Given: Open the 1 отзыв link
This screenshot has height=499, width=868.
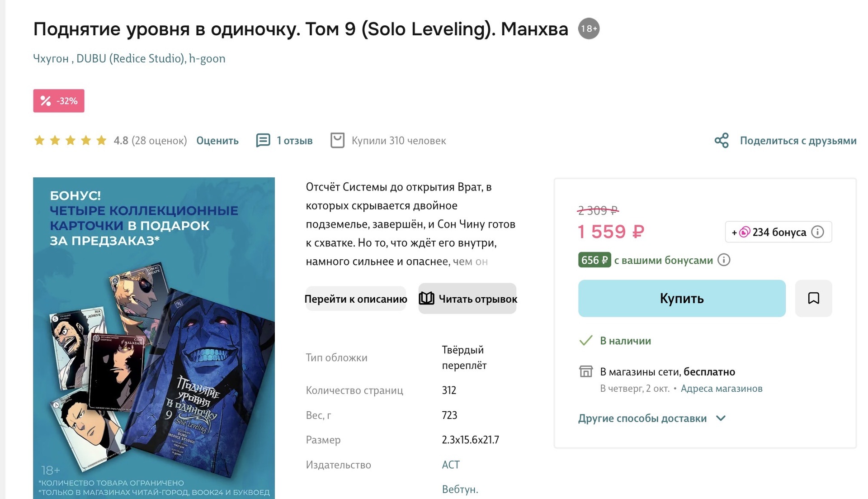Looking at the screenshot, I should (295, 141).
